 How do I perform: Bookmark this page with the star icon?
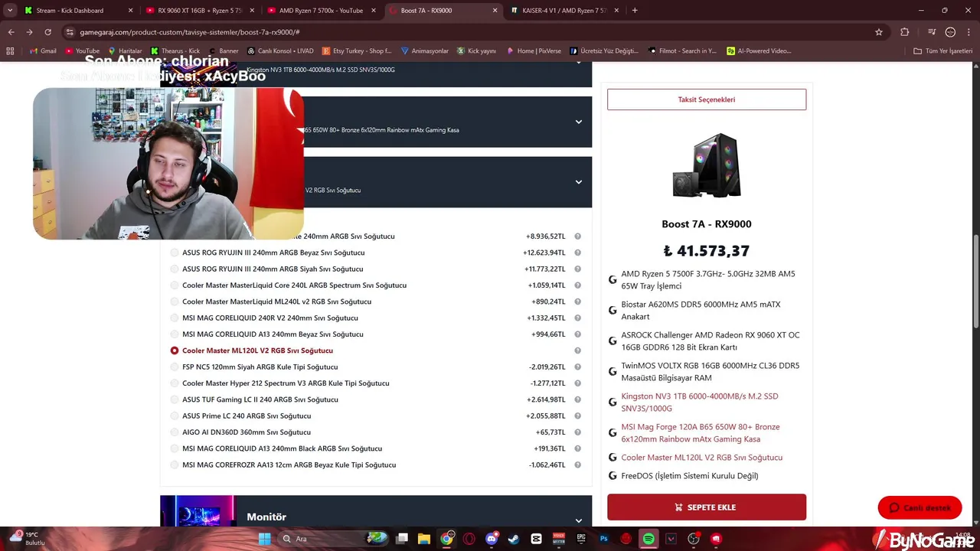click(x=879, y=32)
